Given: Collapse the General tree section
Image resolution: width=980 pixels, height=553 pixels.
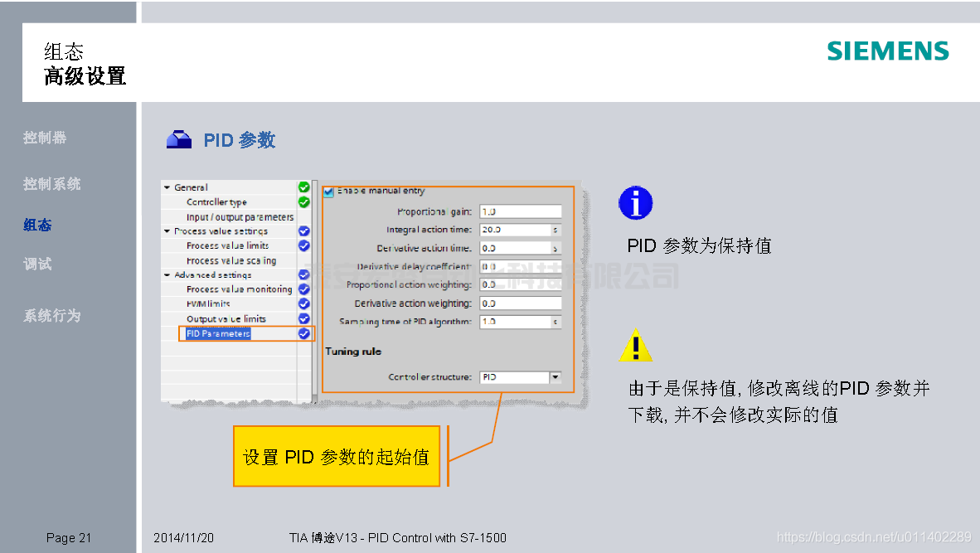Looking at the screenshot, I should pyautogui.click(x=167, y=187).
